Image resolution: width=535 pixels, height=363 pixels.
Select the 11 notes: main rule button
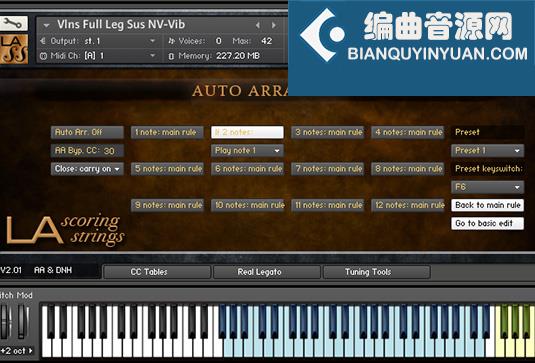click(328, 205)
